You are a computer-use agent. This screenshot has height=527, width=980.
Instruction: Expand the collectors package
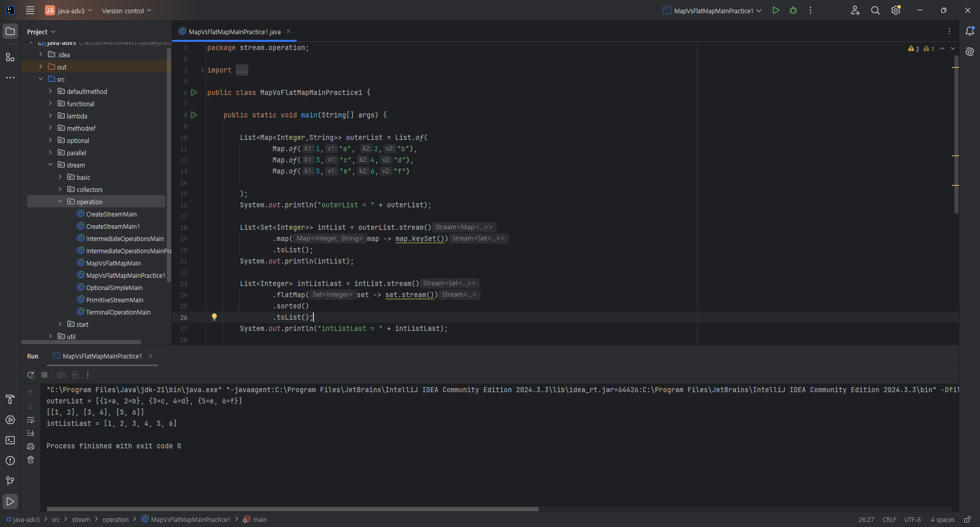click(x=60, y=189)
